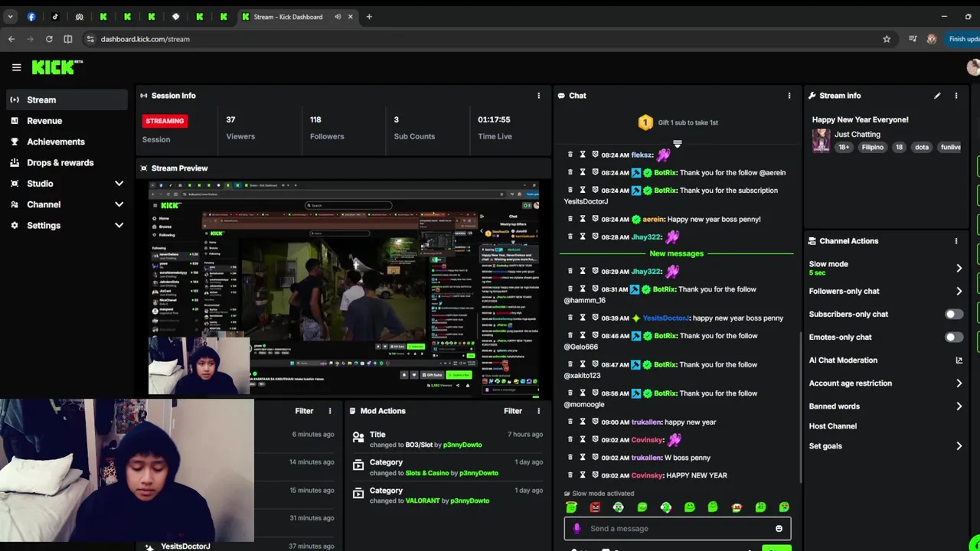Ban trukallen on 'happy new year' message
Viewport: 980px width, 551px height.
point(595,422)
